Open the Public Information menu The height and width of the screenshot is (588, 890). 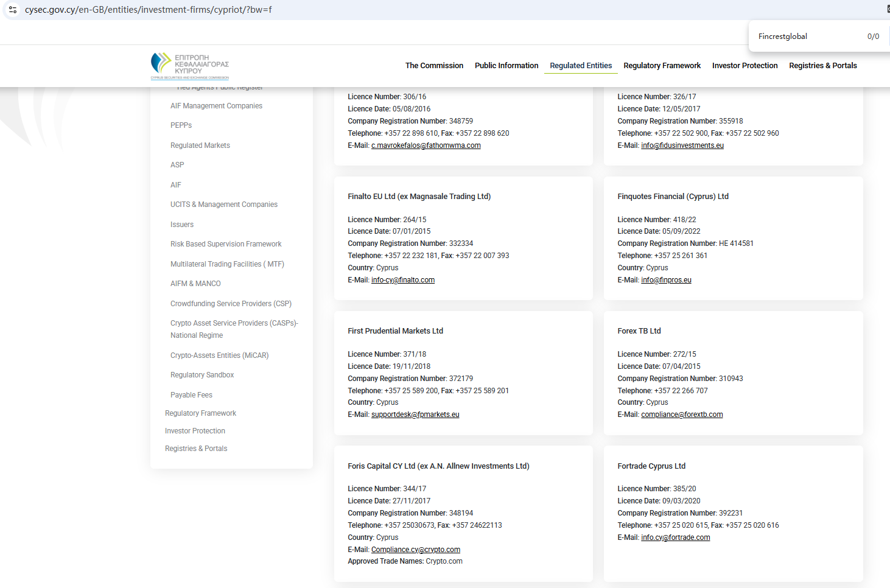point(506,66)
